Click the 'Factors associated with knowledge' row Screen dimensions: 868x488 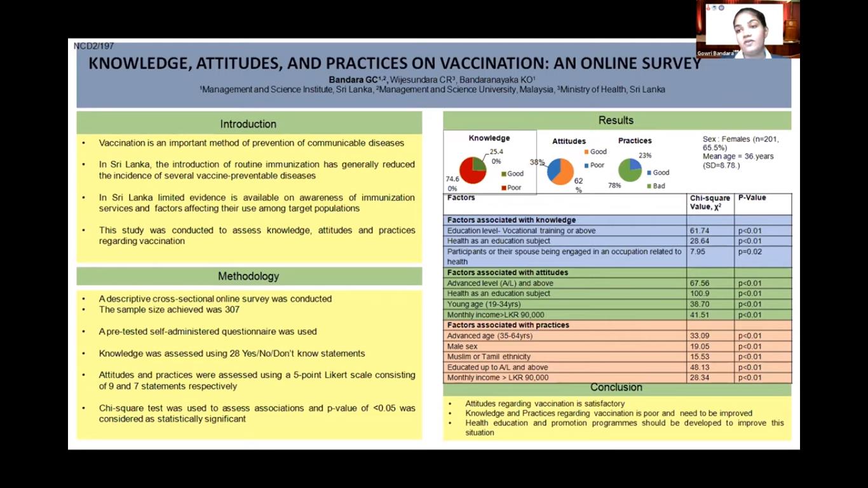click(x=618, y=220)
